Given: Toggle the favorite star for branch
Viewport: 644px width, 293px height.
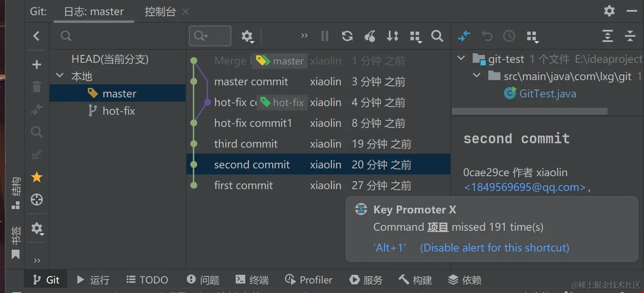Looking at the screenshot, I should tap(37, 177).
